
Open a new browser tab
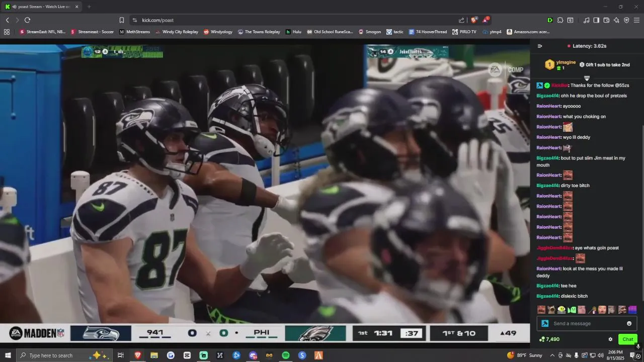pyautogui.click(x=89, y=7)
